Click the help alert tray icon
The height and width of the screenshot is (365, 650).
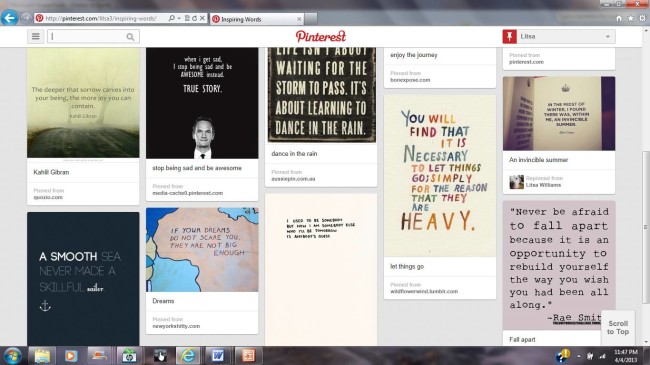[x=562, y=356]
